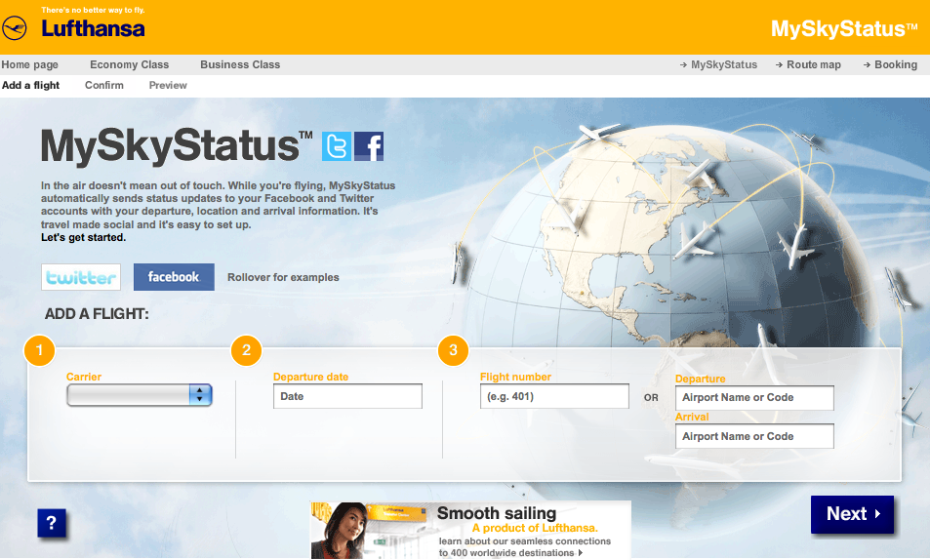Click the Facebook f icon beside MySkyStatus
Screen dimensions: 930x560
pos(369,146)
